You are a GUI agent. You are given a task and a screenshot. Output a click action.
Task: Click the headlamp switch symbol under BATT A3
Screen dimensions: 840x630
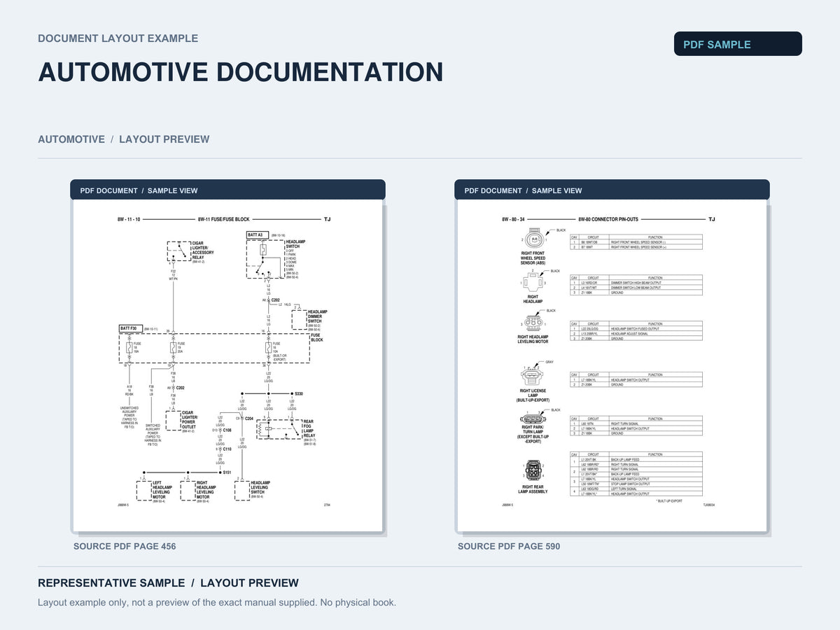click(265, 258)
